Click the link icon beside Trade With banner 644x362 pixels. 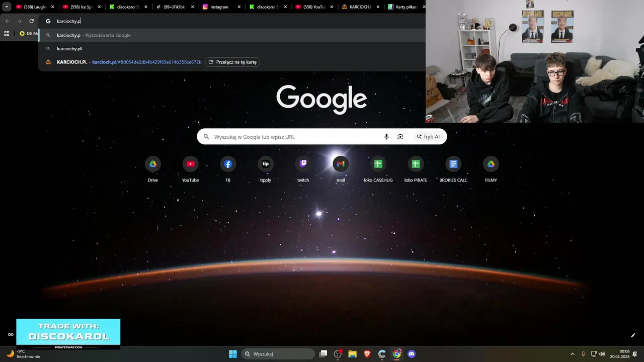point(11,334)
